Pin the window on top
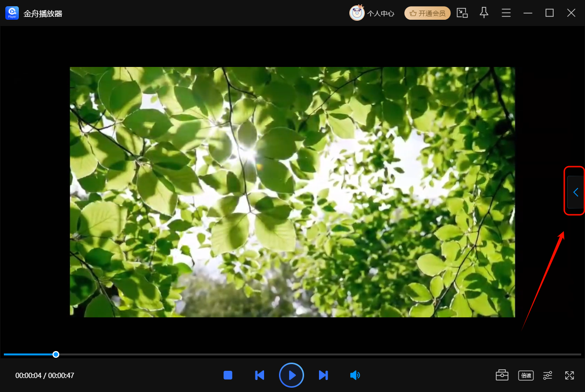This screenshot has height=392, width=585. [484, 13]
